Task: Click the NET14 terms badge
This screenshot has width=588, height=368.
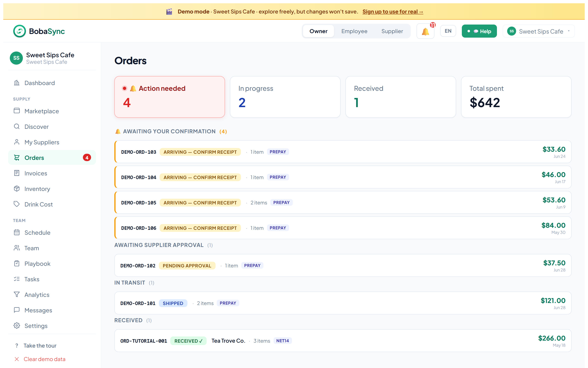Action: coord(283,341)
